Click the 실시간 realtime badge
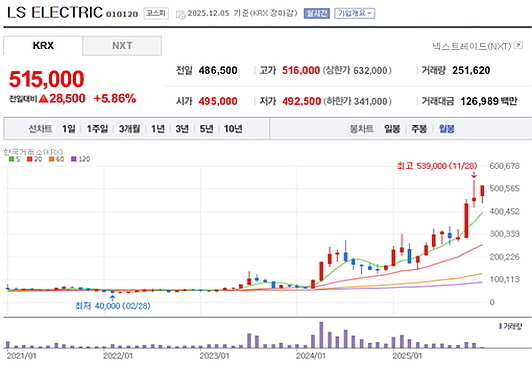The height and width of the screenshot is (370, 532). (x=317, y=13)
